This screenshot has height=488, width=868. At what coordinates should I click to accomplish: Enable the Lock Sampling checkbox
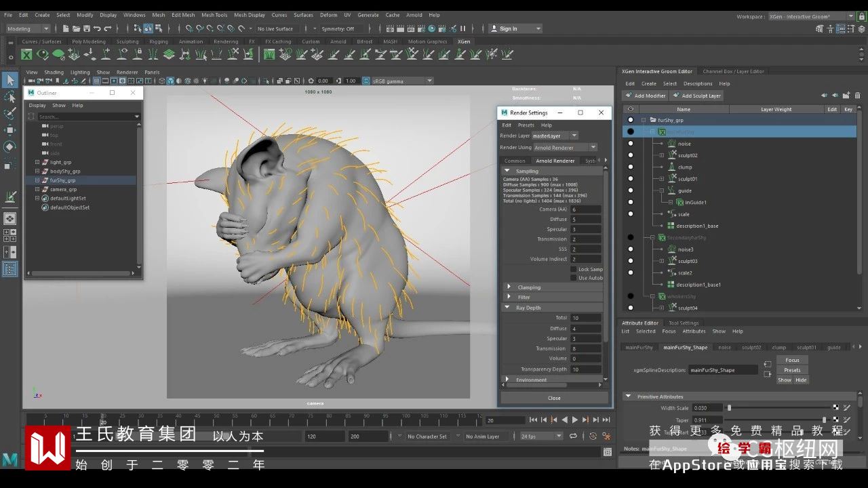click(x=573, y=269)
